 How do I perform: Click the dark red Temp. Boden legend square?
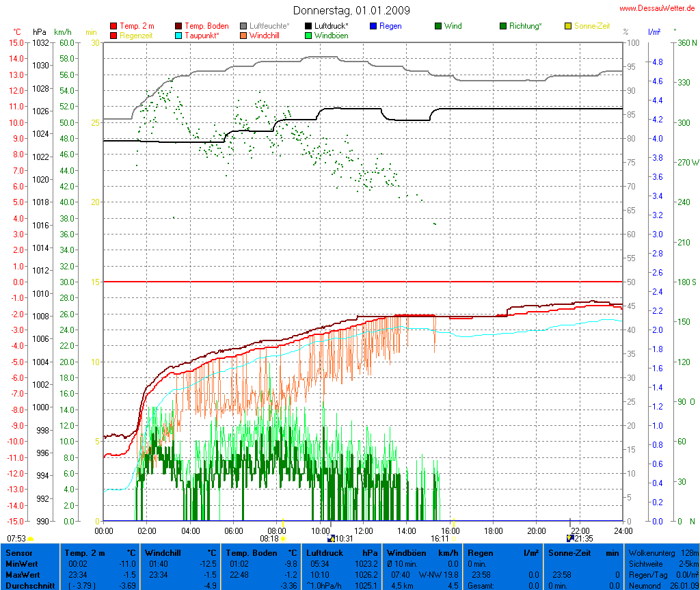179,26
